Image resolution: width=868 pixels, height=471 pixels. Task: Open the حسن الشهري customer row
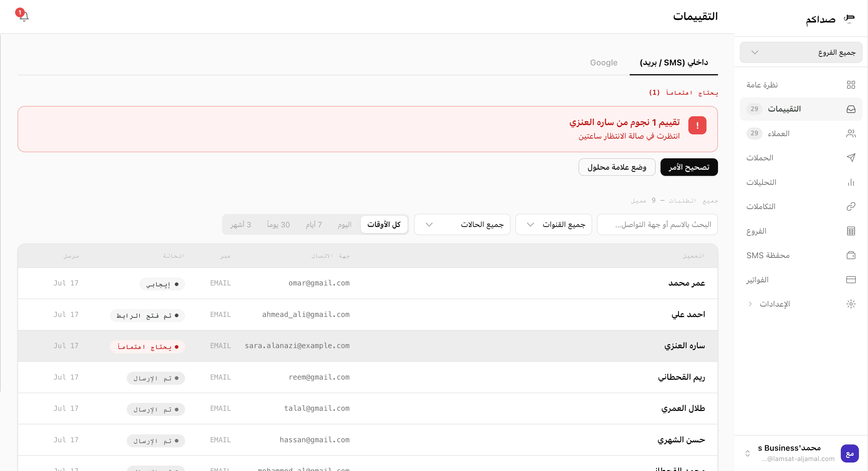368,440
